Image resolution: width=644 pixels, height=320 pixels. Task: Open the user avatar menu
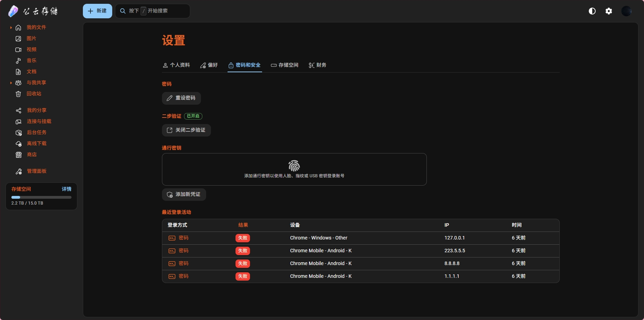(626, 11)
